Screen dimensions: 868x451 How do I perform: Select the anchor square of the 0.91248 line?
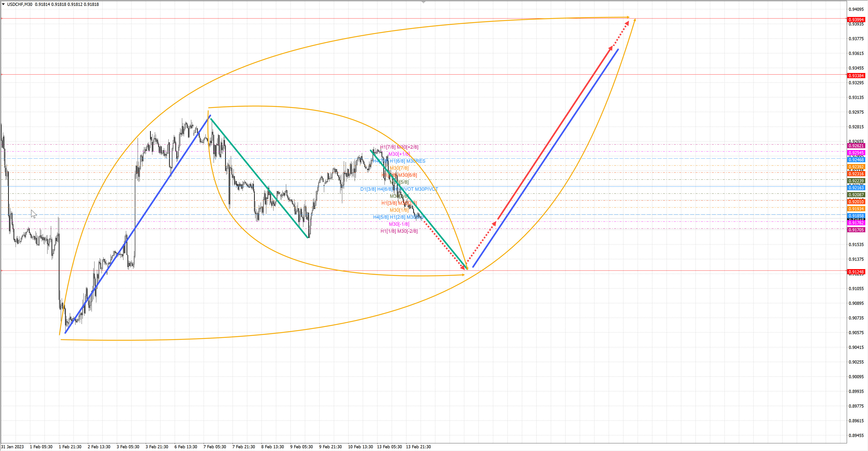pyautogui.click(x=2, y=270)
